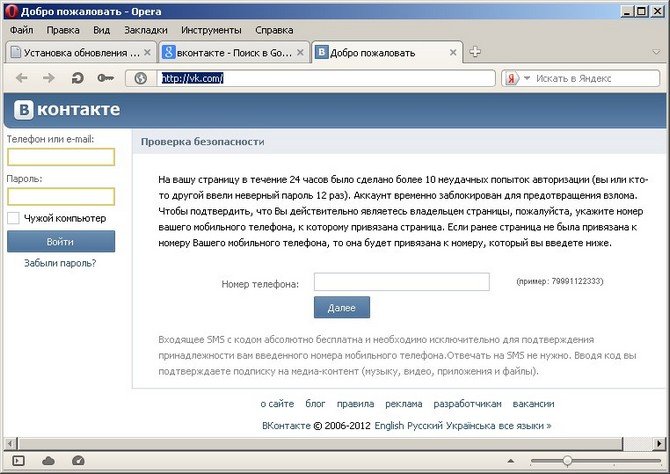Open the password manager key icon
The width and height of the screenshot is (670, 474).
(105, 78)
